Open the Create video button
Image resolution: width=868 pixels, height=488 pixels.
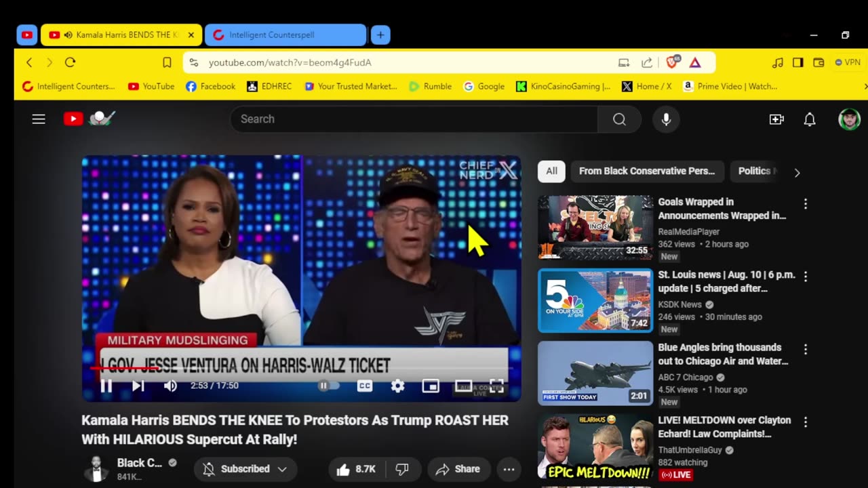click(x=776, y=119)
